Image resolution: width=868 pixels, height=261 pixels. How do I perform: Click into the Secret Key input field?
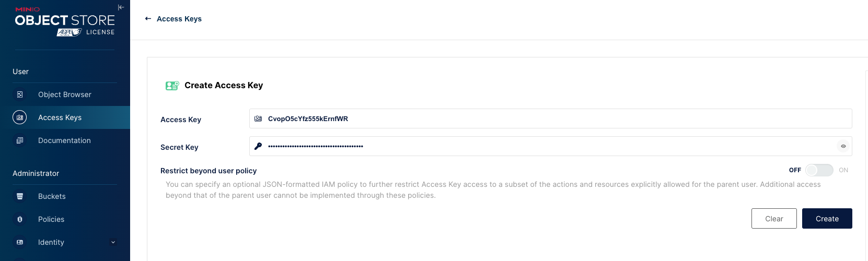click(543, 146)
